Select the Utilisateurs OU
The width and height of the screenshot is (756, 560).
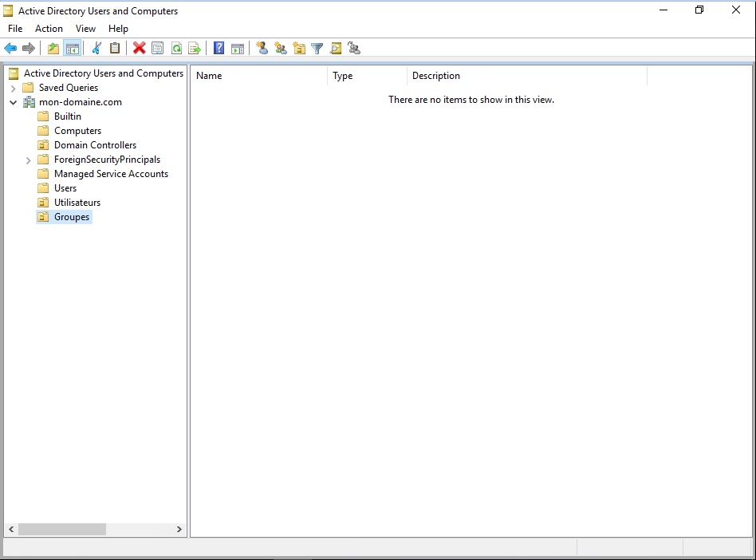pos(77,203)
